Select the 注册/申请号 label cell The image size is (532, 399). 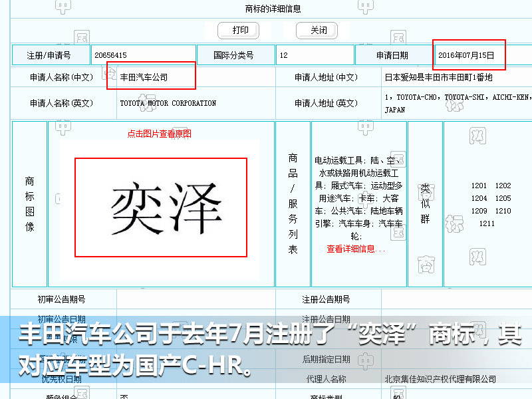coord(51,55)
